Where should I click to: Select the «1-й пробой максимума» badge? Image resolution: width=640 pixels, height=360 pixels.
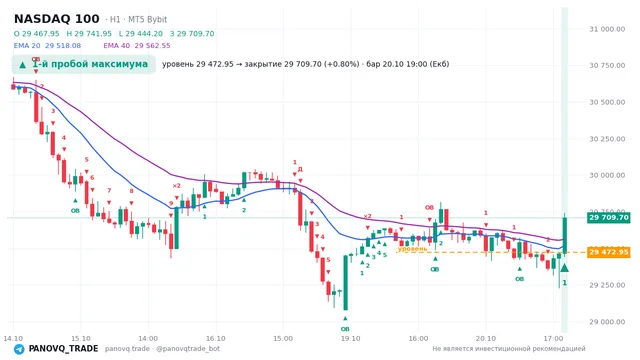coord(84,64)
